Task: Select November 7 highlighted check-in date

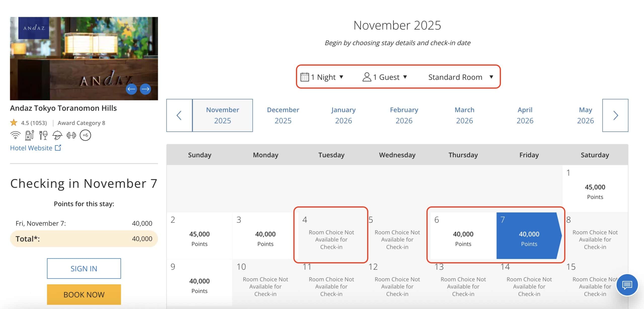Action: coord(529,237)
